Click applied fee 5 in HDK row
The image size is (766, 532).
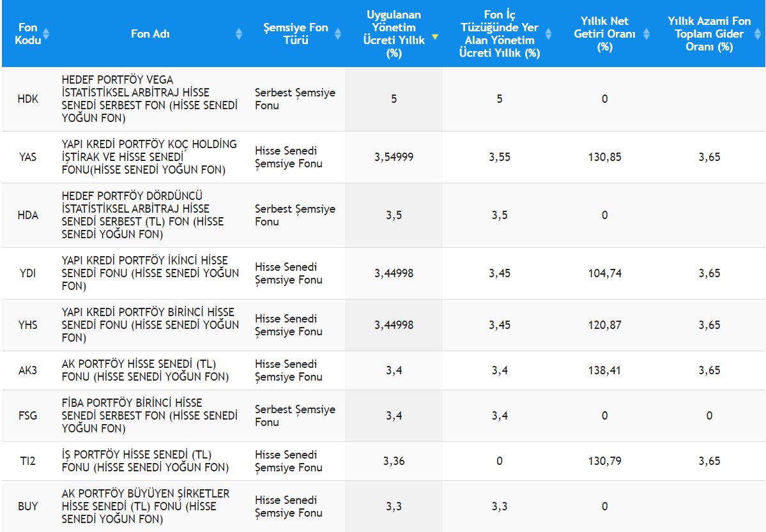pos(394,99)
